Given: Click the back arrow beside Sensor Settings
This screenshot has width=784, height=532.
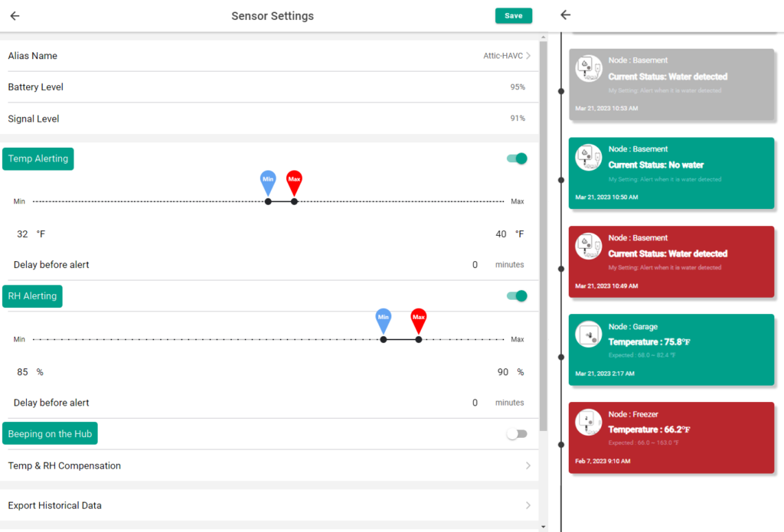Looking at the screenshot, I should (x=15, y=16).
